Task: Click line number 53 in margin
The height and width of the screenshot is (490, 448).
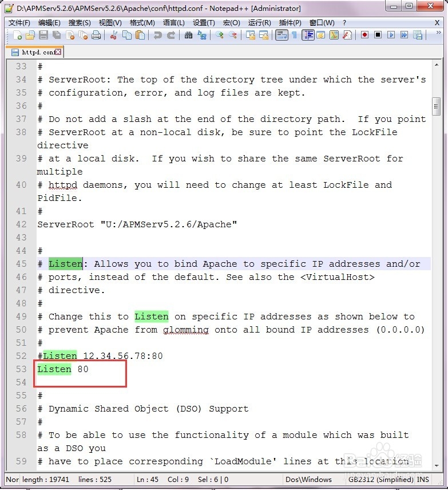Action: coord(21,369)
